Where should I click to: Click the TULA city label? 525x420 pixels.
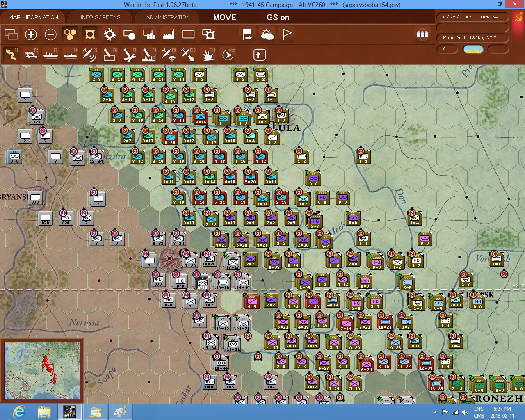[286, 128]
